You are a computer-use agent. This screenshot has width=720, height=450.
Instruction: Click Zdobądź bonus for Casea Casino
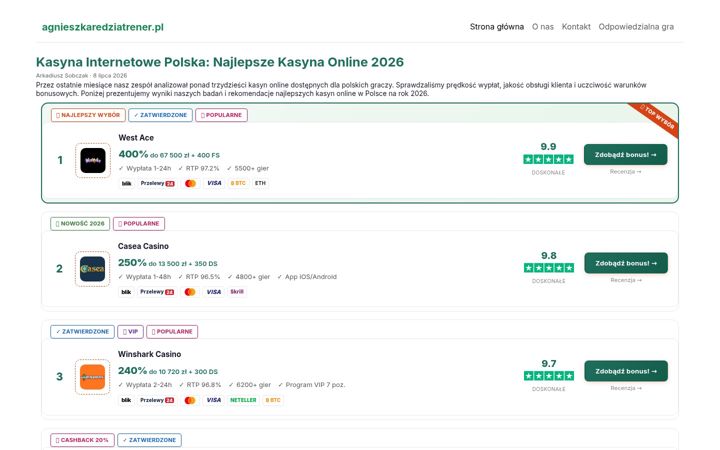pyautogui.click(x=626, y=263)
